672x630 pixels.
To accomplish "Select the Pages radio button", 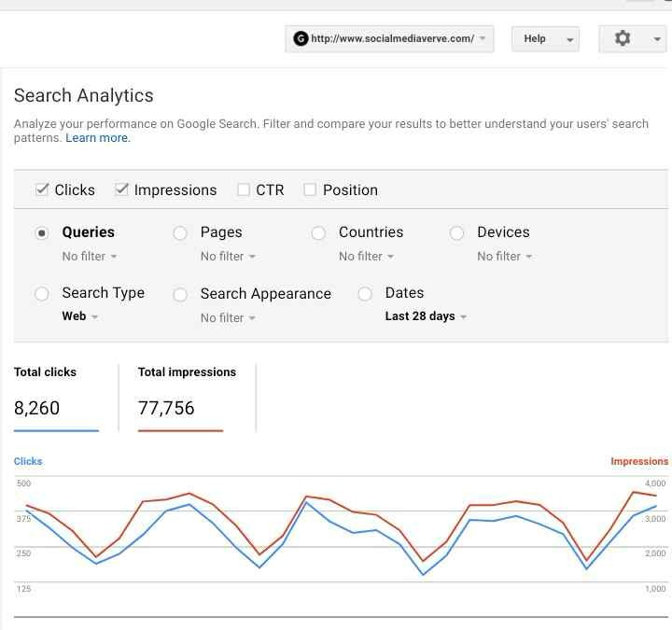I will tap(180, 233).
